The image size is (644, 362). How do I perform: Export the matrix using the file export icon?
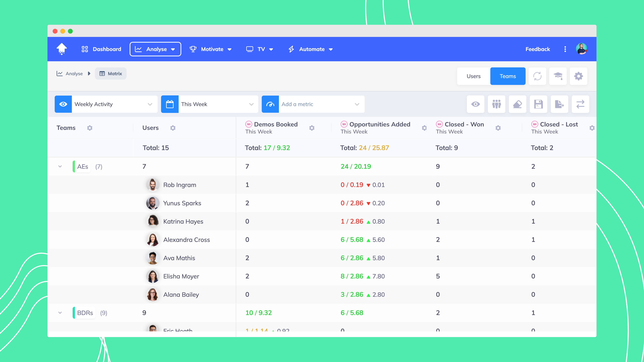(559, 104)
